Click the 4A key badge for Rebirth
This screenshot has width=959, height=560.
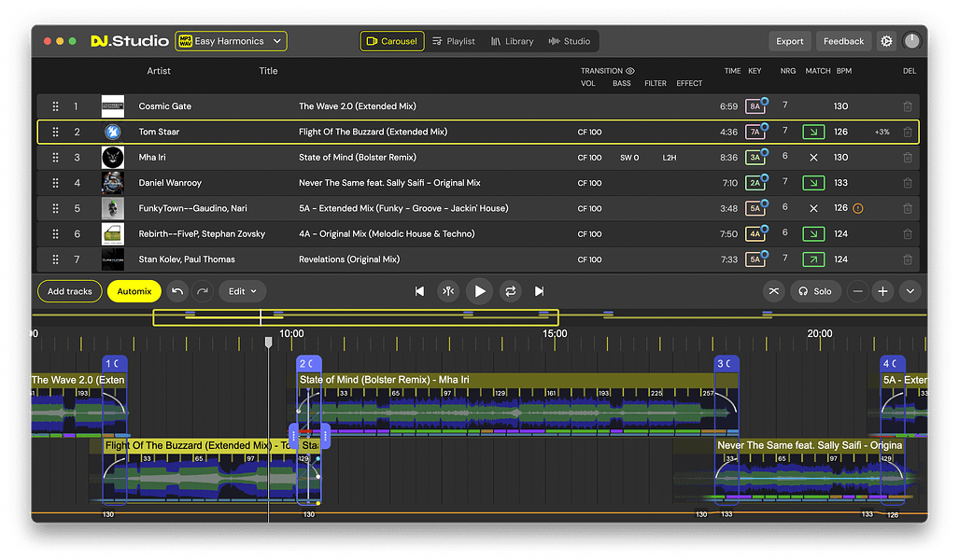(755, 234)
